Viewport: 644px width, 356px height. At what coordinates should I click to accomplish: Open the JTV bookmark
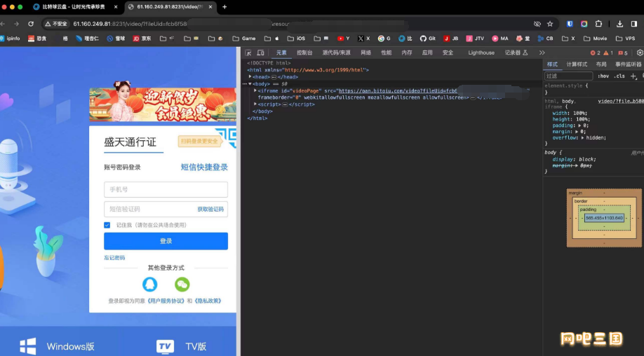point(475,39)
